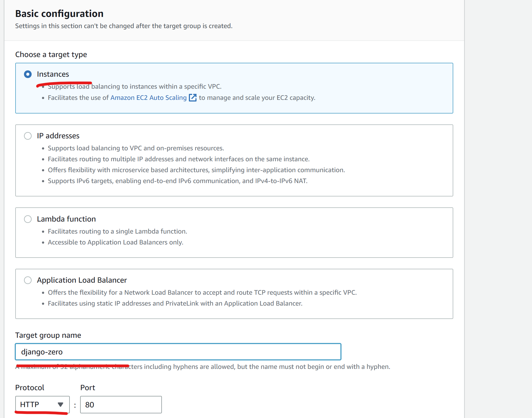Click the Port label text

pos(87,388)
